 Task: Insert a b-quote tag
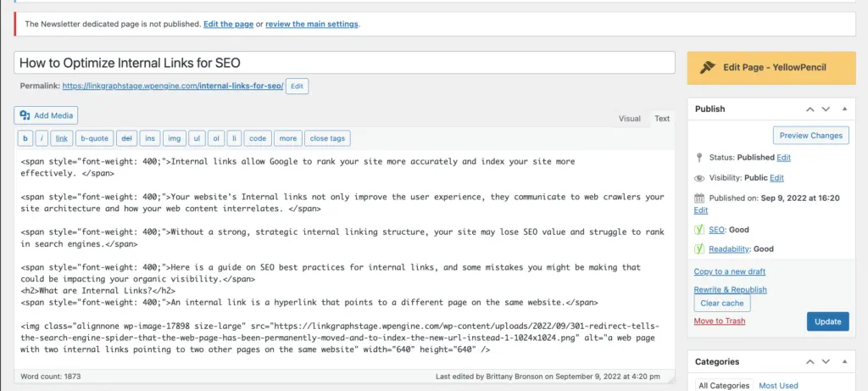94,138
